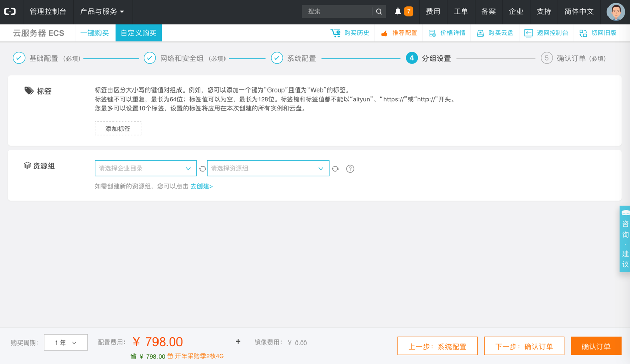The width and height of the screenshot is (630, 364).
Task: Click the 购买云盘 disk icon
Action: click(x=480, y=33)
